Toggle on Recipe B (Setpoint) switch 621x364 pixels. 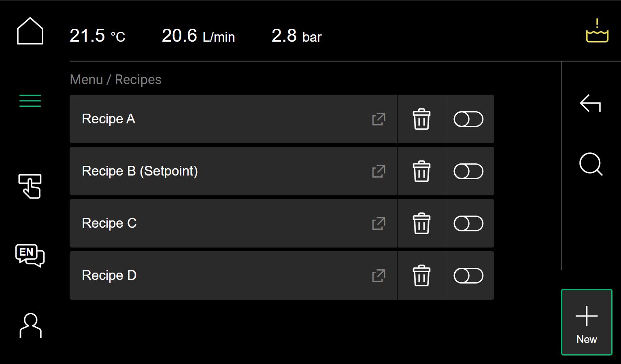tap(468, 171)
